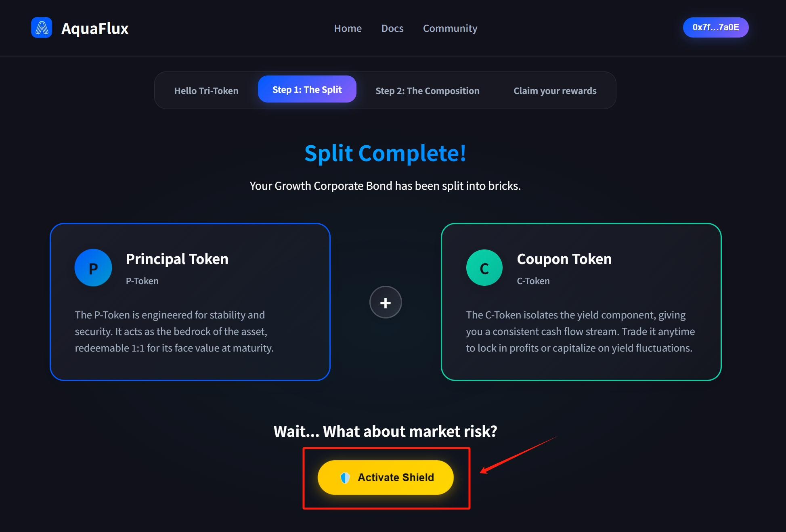This screenshot has height=532, width=786.
Task: Click the shield icon in Activate Shield
Action: click(x=345, y=478)
